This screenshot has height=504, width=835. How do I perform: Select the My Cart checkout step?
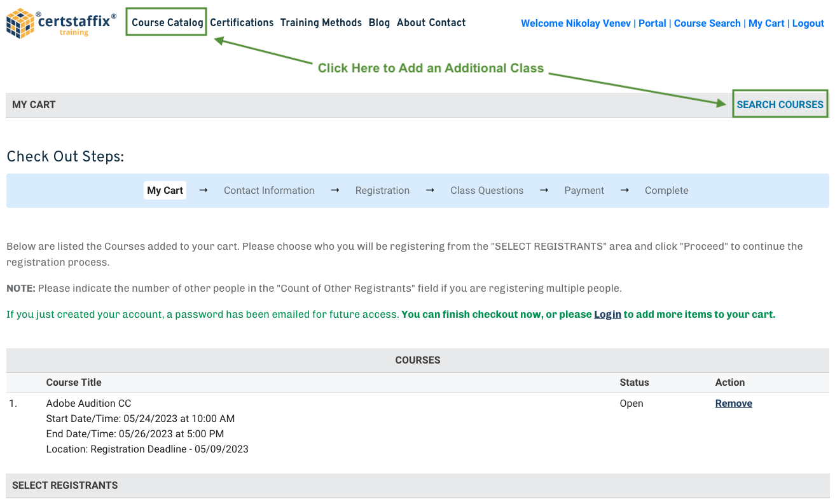165,190
